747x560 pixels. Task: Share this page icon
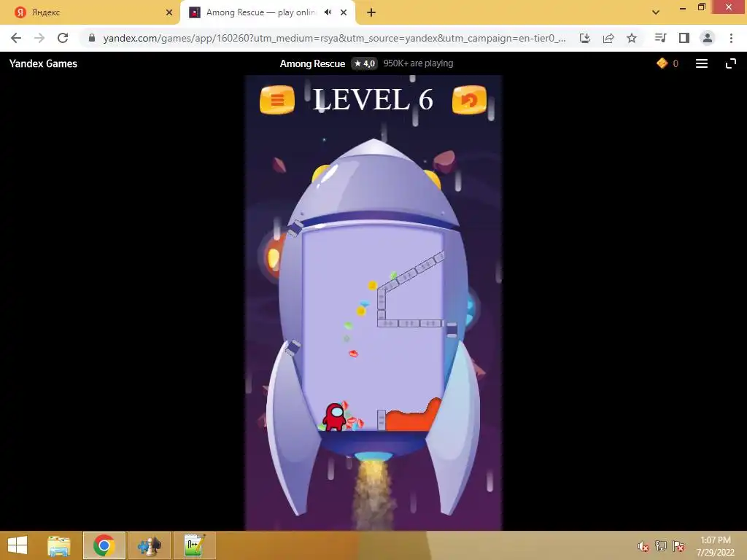608,38
